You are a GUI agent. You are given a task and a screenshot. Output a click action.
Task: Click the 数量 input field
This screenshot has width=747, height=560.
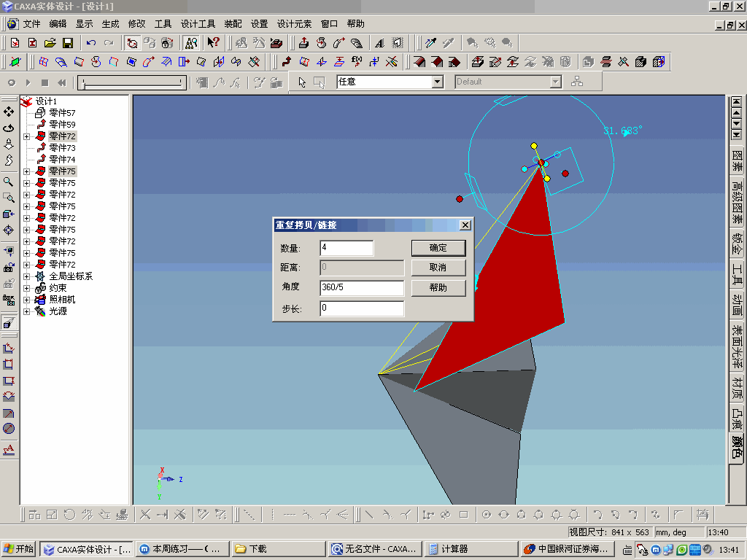[x=347, y=248]
